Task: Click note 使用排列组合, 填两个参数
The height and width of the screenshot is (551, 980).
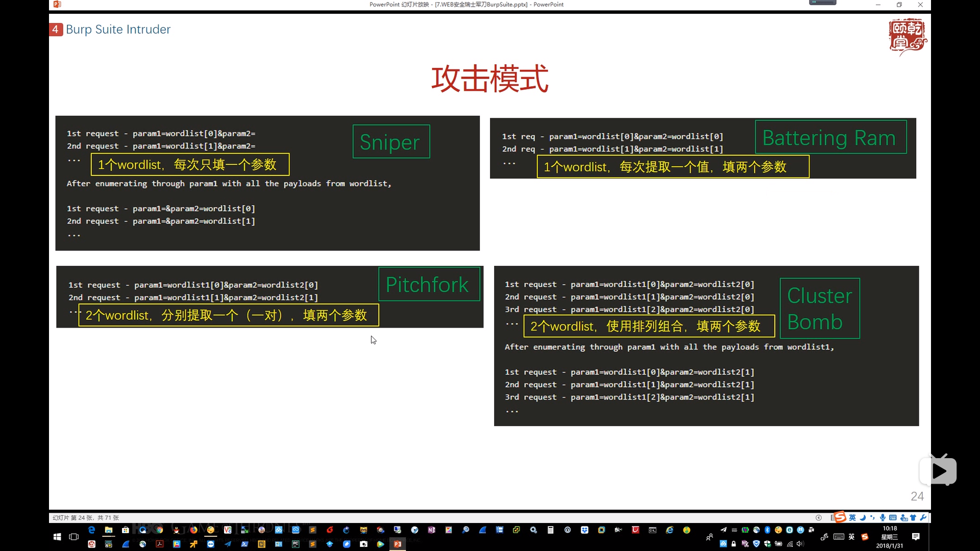Action: pyautogui.click(x=649, y=326)
